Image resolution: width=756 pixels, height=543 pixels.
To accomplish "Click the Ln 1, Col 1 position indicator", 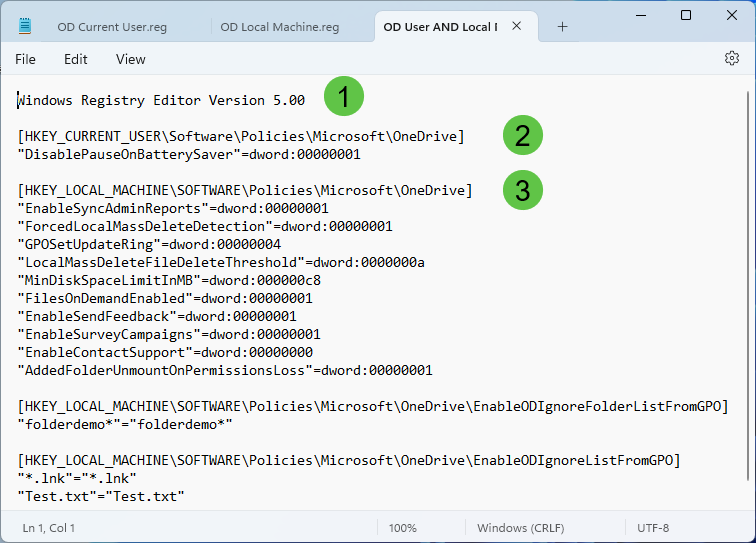I will coord(49,527).
